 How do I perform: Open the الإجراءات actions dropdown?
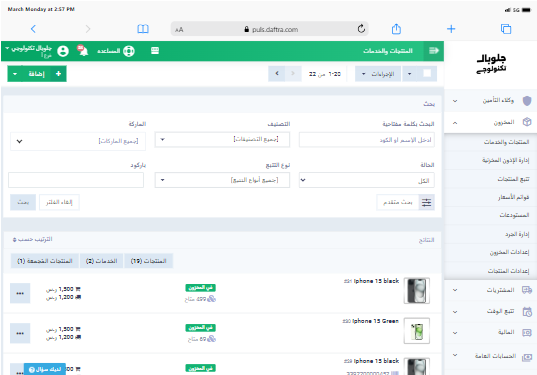tap(378, 74)
